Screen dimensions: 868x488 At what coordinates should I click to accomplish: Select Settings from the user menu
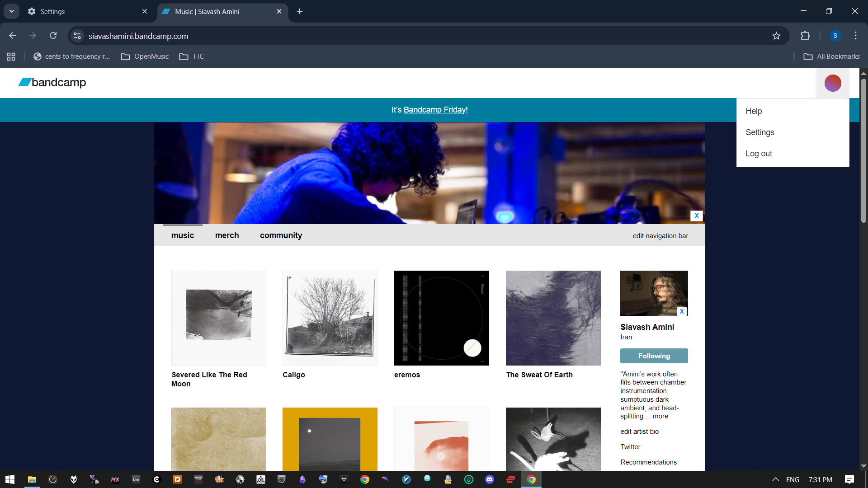759,132
